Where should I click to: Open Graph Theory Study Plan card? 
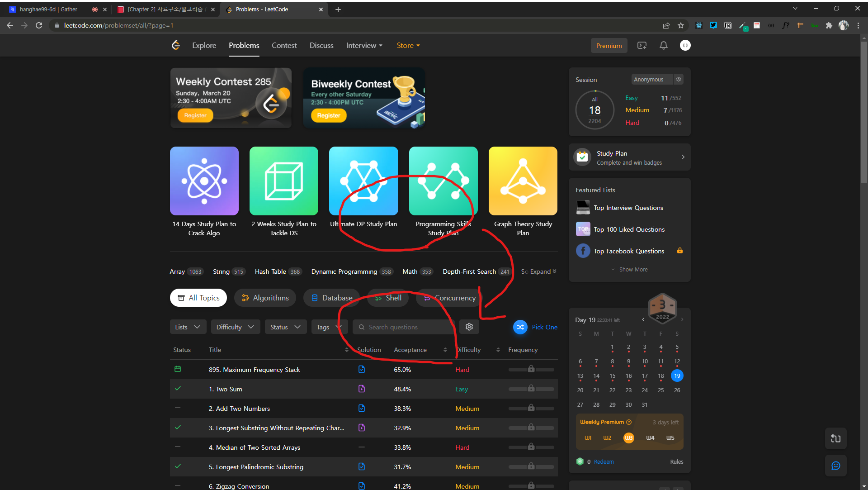tap(523, 191)
